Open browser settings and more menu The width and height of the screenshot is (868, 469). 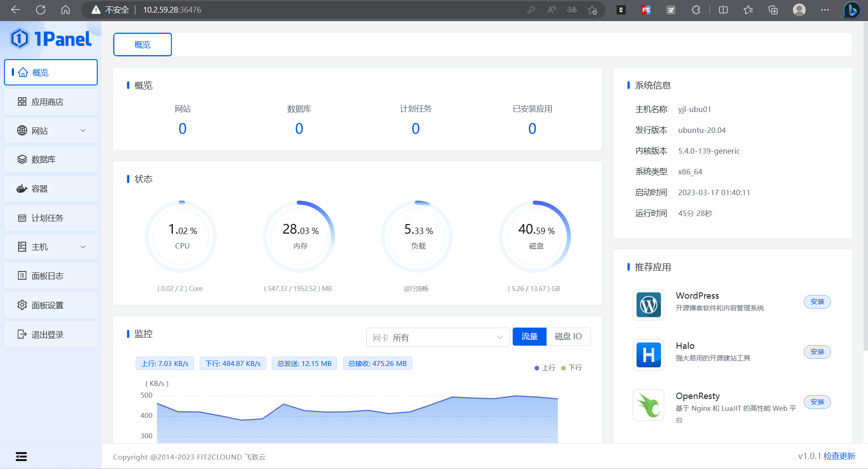(825, 9)
